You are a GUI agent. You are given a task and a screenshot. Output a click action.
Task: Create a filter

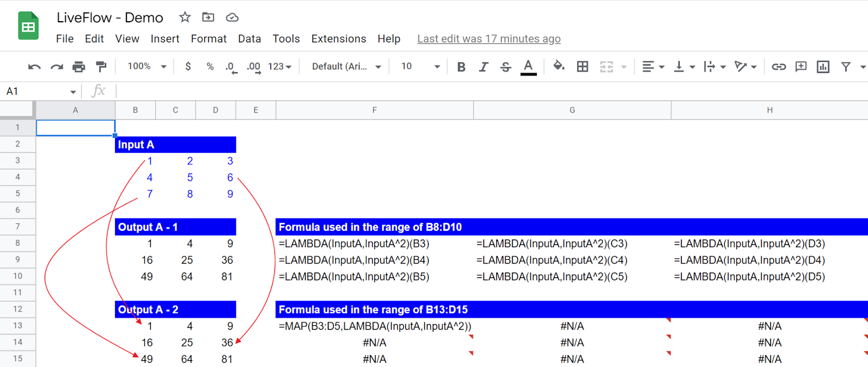[x=846, y=67]
